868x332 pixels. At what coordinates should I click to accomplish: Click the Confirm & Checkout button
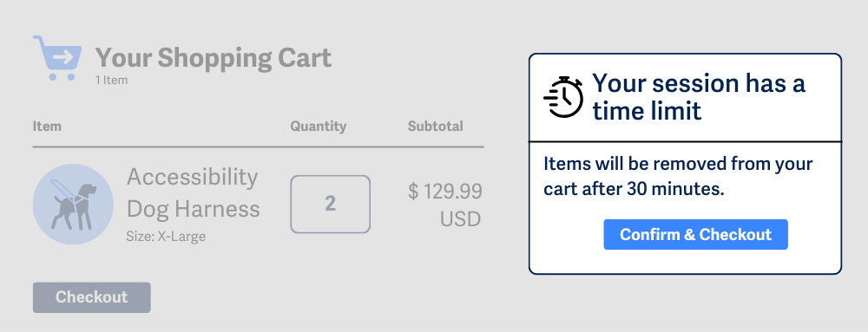click(695, 234)
